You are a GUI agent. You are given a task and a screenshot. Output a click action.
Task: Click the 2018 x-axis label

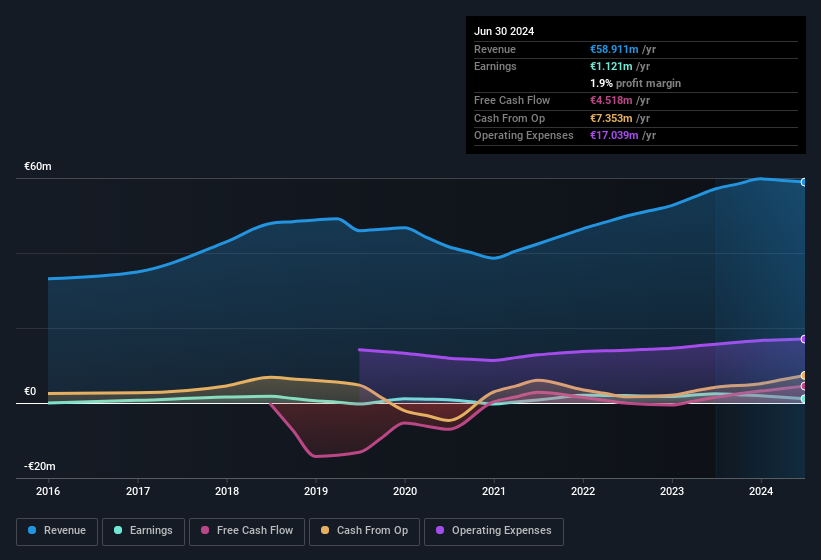pyautogui.click(x=227, y=491)
